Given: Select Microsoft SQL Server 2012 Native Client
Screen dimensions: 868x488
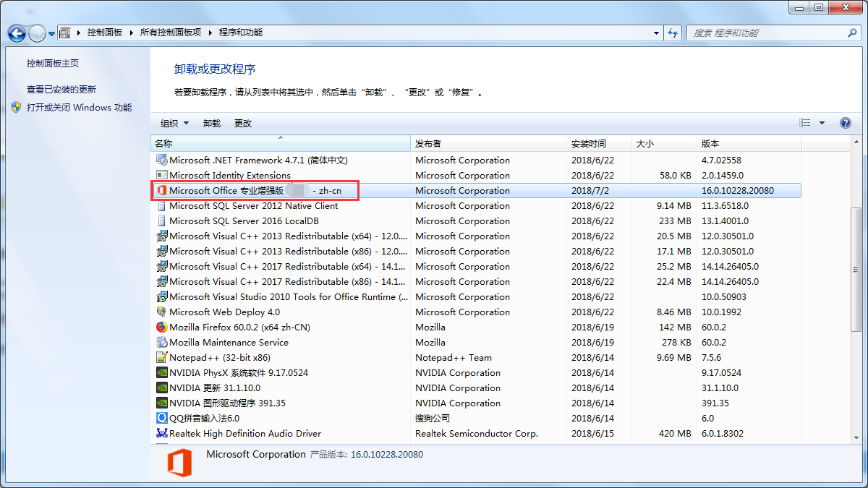Looking at the screenshot, I should coord(254,206).
